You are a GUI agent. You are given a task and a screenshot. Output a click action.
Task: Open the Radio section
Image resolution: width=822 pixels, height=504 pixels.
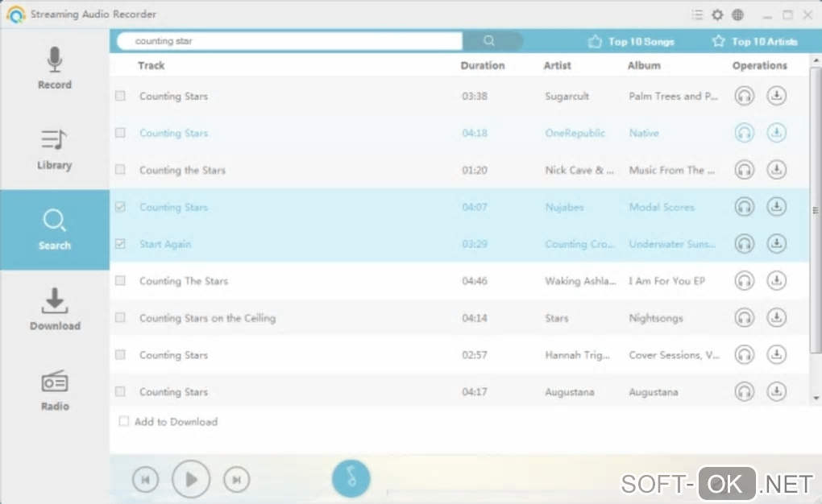click(x=55, y=390)
